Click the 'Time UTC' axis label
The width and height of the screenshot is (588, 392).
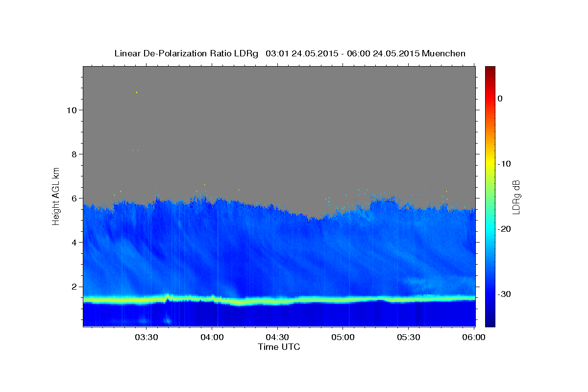pyautogui.click(x=279, y=347)
